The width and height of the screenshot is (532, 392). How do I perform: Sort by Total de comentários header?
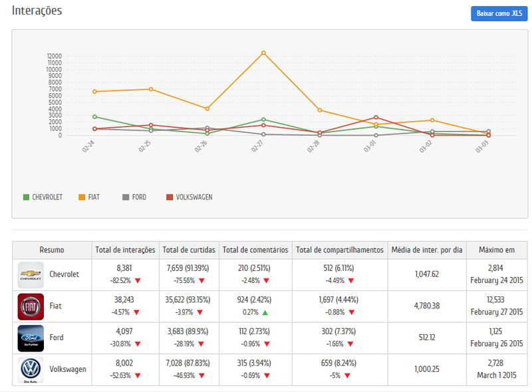pyautogui.click(x=255, y=250)
